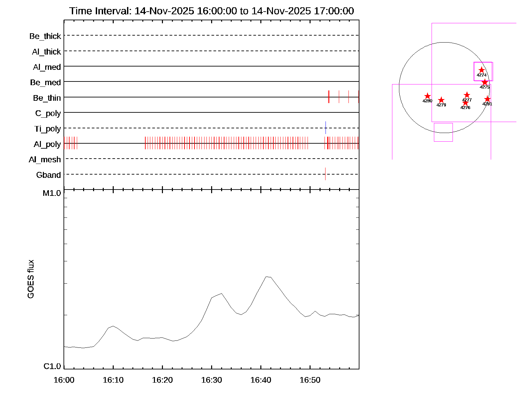Click the 16:30 time axis label

pos(211,380)
